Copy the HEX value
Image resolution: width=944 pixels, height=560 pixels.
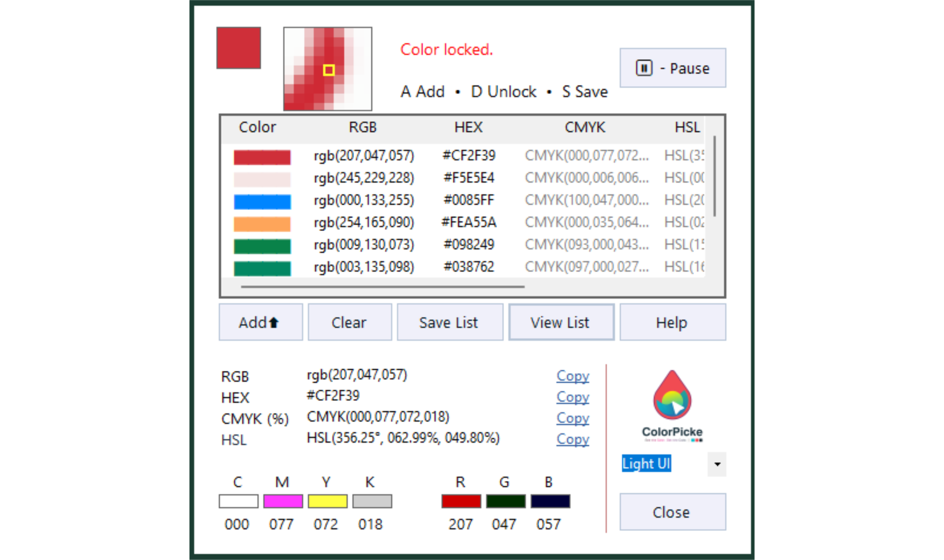click(573, 397)
